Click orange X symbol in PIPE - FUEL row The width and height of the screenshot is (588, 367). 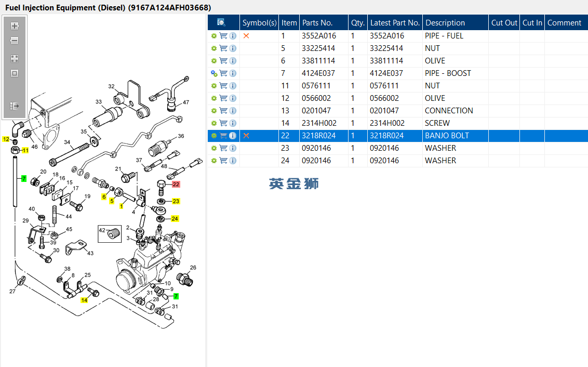point(246,36)
